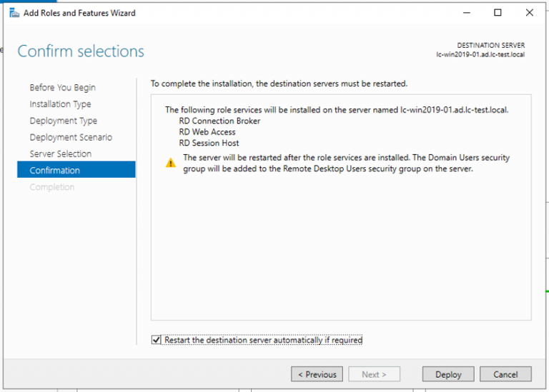Viewport: 549px width, 392px height.
Task: Click the DESTINATION SERVER label
Action: pos(491,46)
